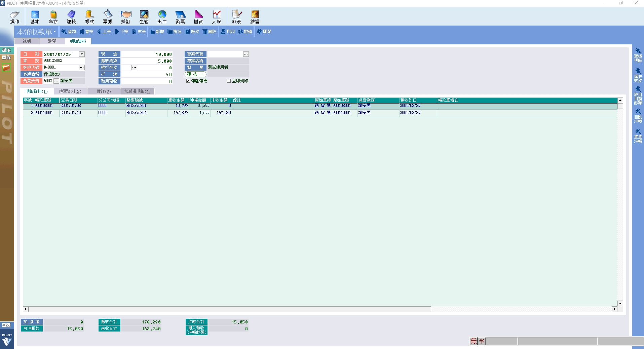Viewport: 644px width, 349px height.
Task: Open the 報表 reports icon
Action: [x=236, y=16]
